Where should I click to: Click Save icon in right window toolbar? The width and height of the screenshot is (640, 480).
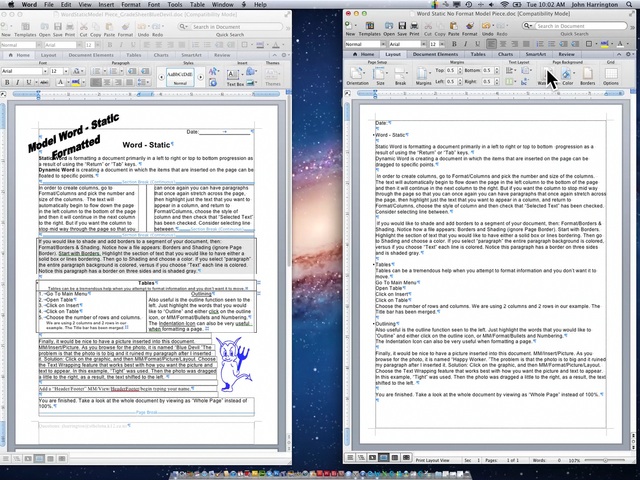coord(402,26)
